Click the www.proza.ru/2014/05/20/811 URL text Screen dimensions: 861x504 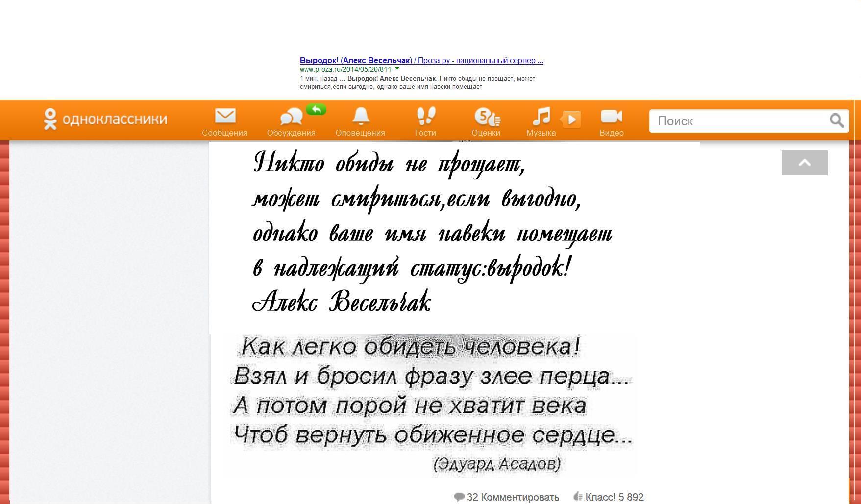point(345,69)
